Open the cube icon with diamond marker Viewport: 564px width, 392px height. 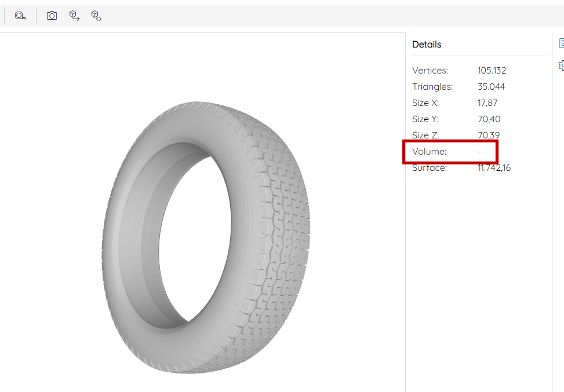tap(96, 16)
